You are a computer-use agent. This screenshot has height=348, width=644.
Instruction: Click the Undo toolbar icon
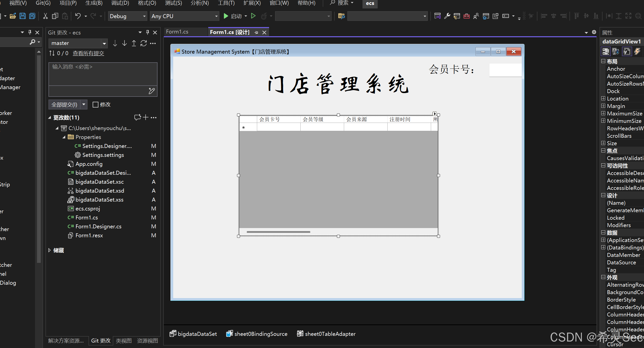[x=78, y=16]
